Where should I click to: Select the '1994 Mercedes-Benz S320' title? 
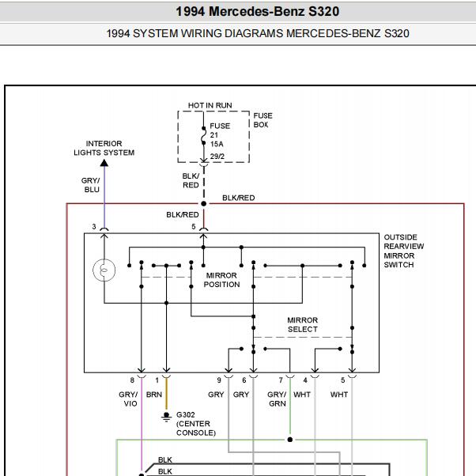pyautogui.click(x=258, y=12)
